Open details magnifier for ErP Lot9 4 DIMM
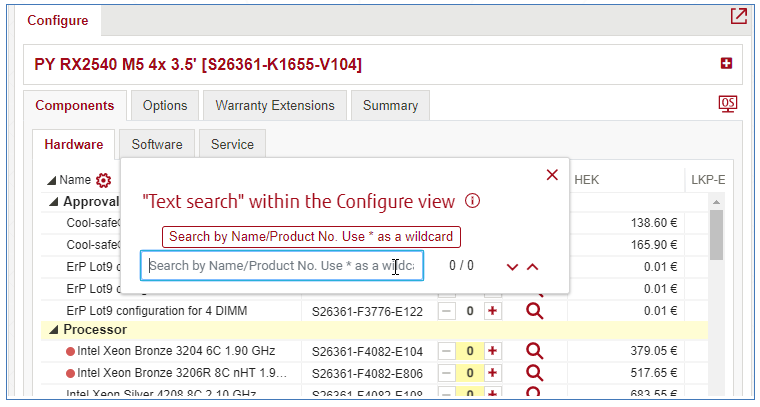This screenshot has width=760, height=407. click(x=534, y=311)
